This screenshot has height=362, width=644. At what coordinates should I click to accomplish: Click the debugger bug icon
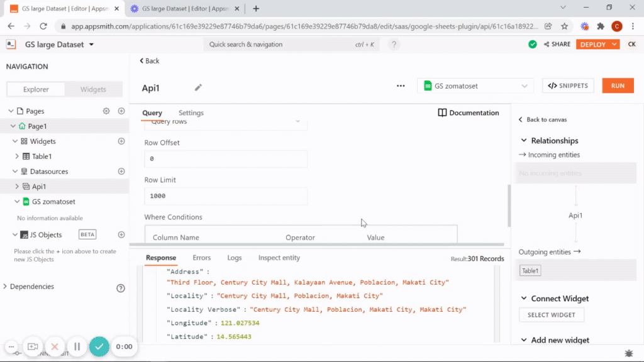click(x=628, y=354)
